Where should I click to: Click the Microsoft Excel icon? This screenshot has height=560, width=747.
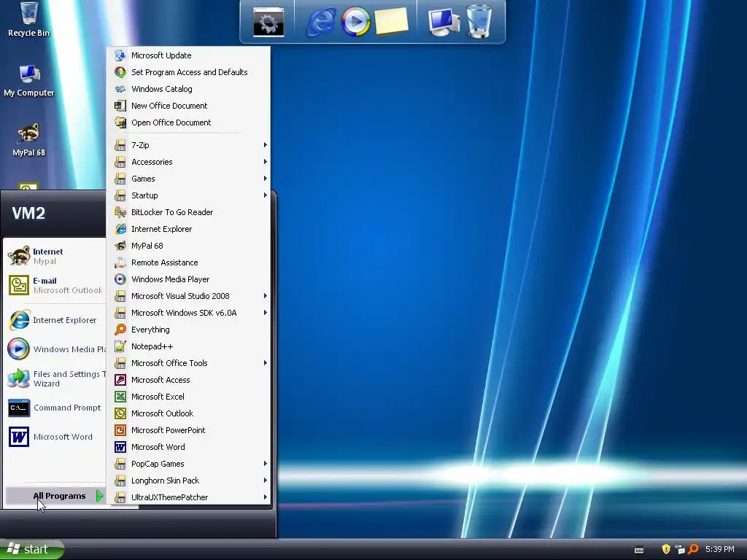click(x=120, y=397)
